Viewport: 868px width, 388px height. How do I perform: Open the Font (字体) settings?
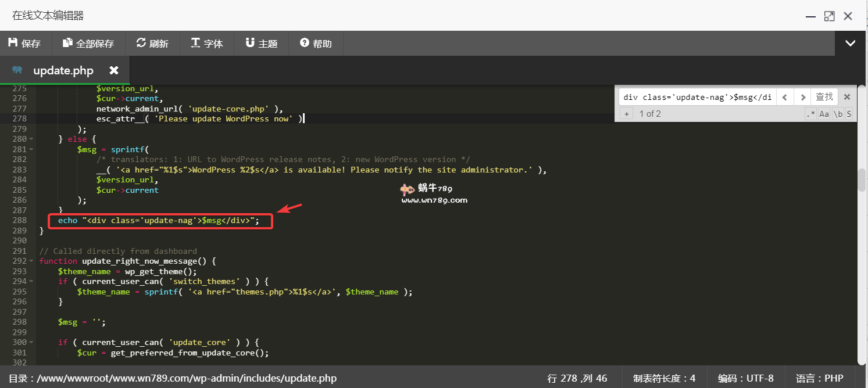pyautogui.click(x=207, y=44)
